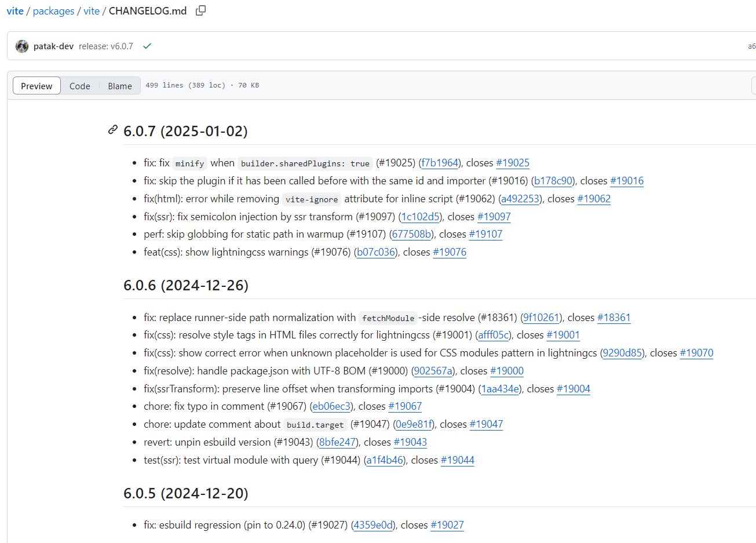Open issue #19047 link
The height and width of the screenshot is (543, 756).
(x=486, y=424)
